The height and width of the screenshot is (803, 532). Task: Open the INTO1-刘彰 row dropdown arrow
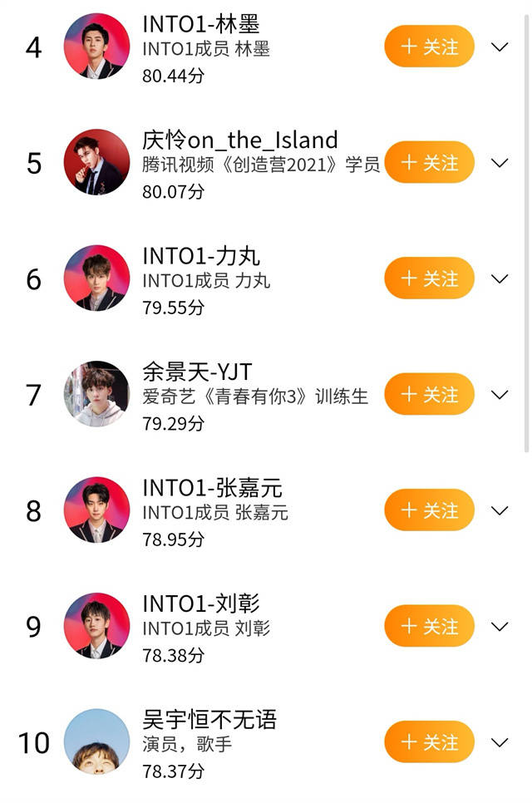[x=500, y=626]
